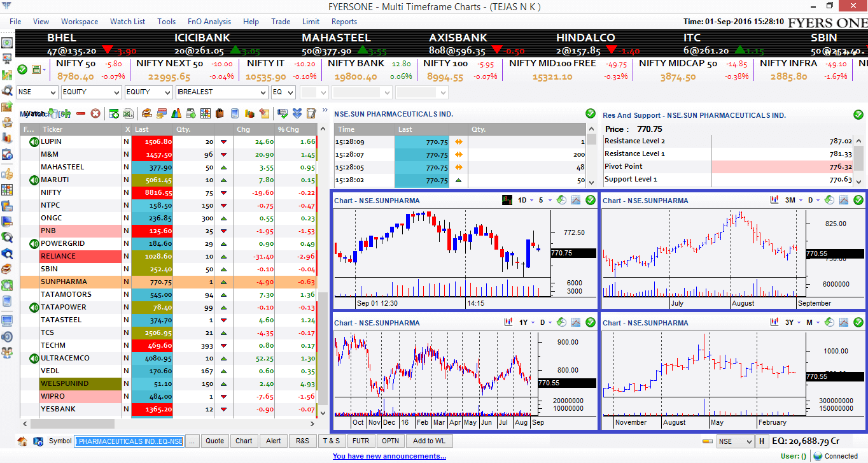Viewport: 868px width, 463px height.
Task: Click the notepad with pencil icon
Action: point(311,113)
